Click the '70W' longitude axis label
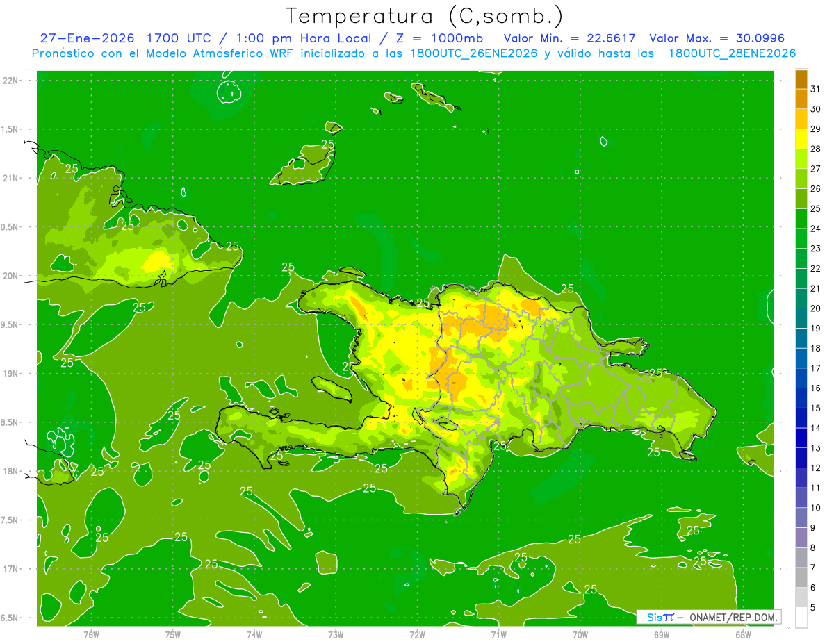The height and width of the screenshot is (644, 834). point(580,634)
